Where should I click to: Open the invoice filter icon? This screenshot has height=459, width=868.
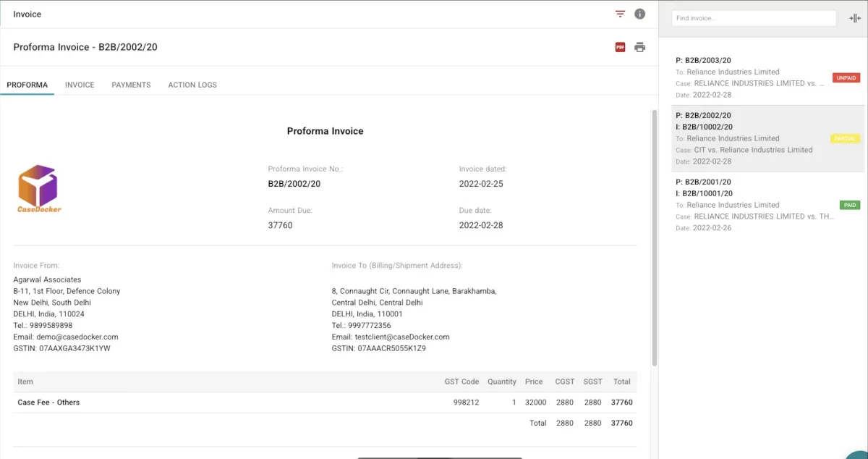620,14
